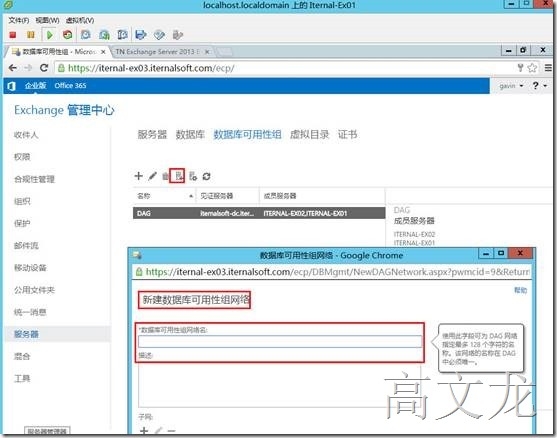Open 移动设备 in the left navigation
Screen dimensions: 557x438
click(x=30, y=268)
